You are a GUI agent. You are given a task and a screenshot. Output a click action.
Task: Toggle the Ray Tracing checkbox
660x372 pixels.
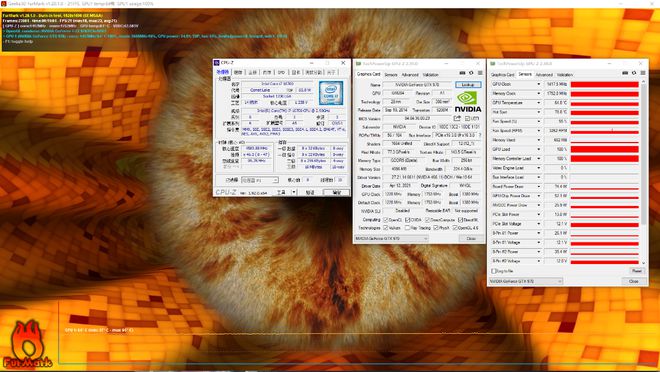coord(407,228)
